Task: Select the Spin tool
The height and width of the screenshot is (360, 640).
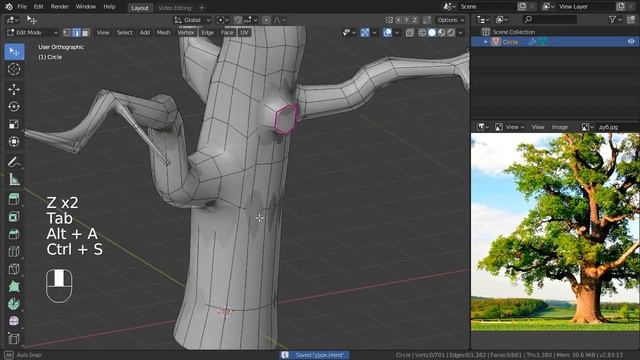Action: (x=14, y=304)
